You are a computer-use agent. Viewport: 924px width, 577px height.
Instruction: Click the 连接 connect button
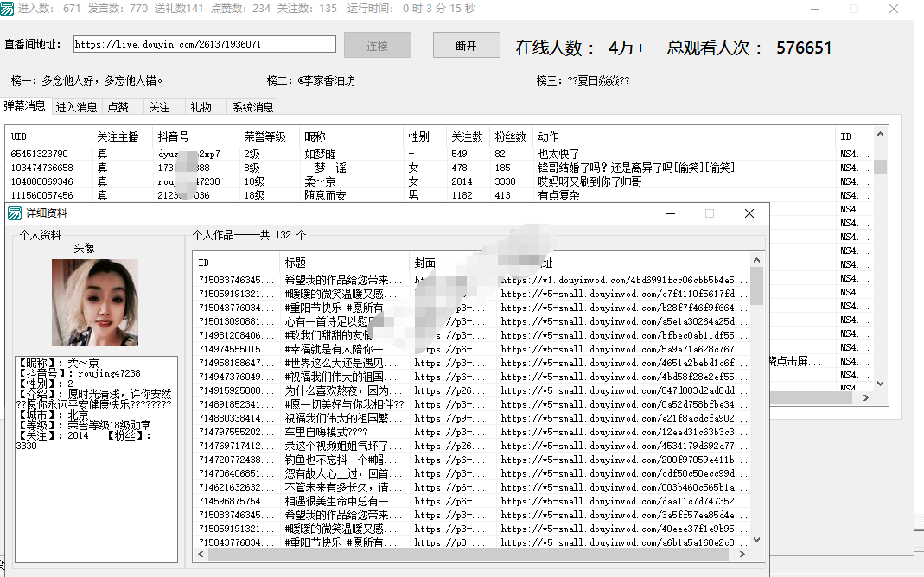tap(377, 46)
